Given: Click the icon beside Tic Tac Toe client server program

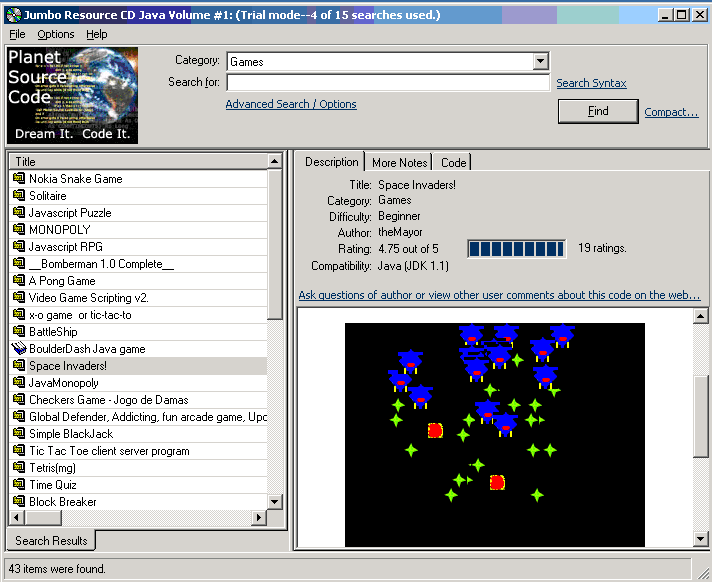Looking at the screenshot, I should (x=19, y=450).
